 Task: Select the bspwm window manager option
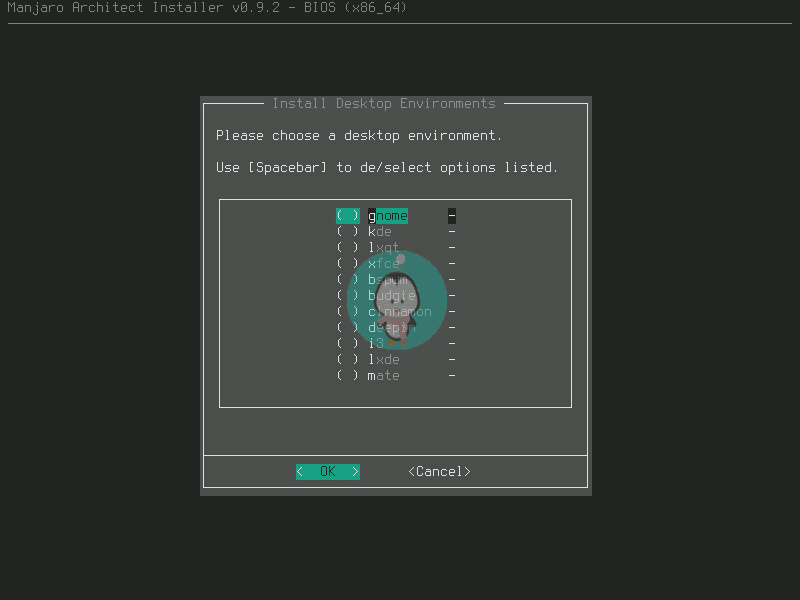(x=349, y=279)
